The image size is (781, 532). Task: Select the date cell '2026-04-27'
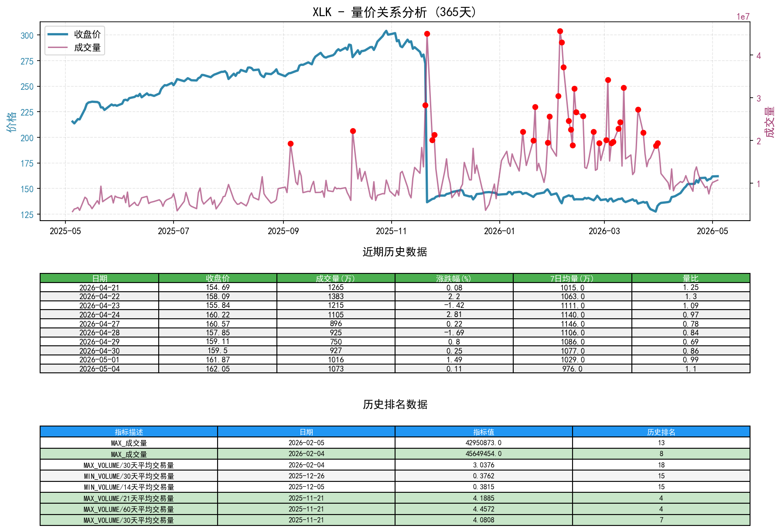click(x=99, y=324)
